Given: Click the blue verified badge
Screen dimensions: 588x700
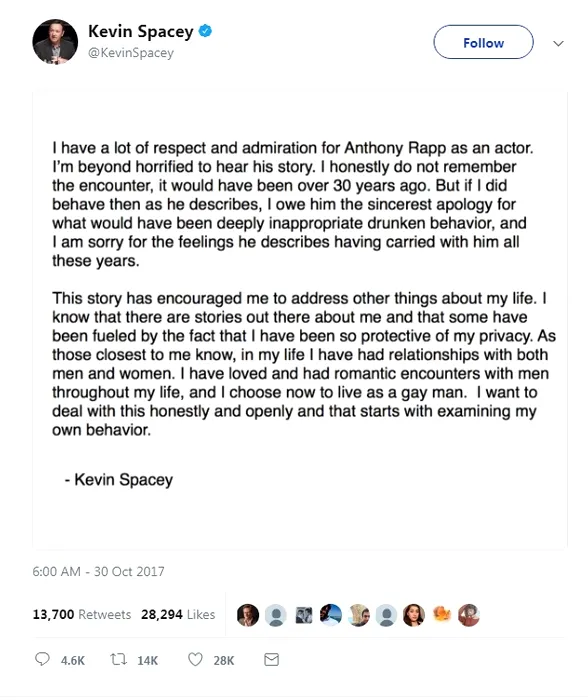Looking at the screenshot, I should [x=205, y=31].
